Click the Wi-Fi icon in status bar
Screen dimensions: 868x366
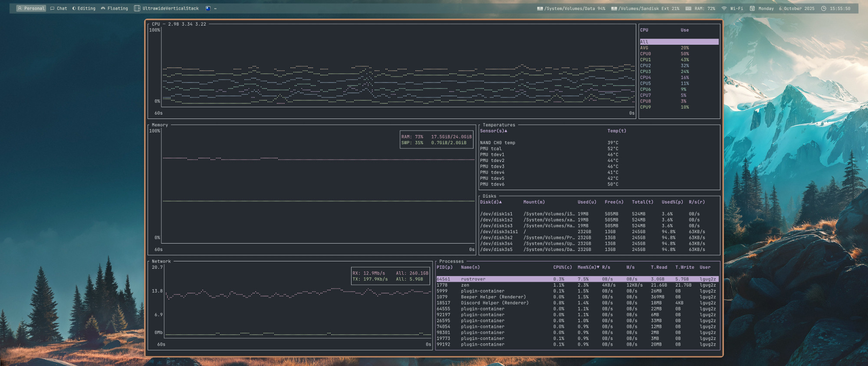tap(724, 8)
